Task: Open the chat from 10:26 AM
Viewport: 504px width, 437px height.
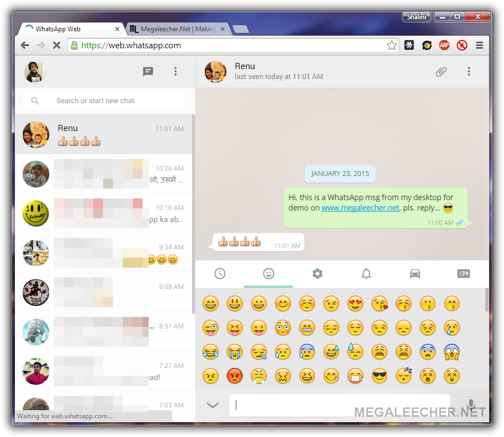Action: tap(104, 174)
